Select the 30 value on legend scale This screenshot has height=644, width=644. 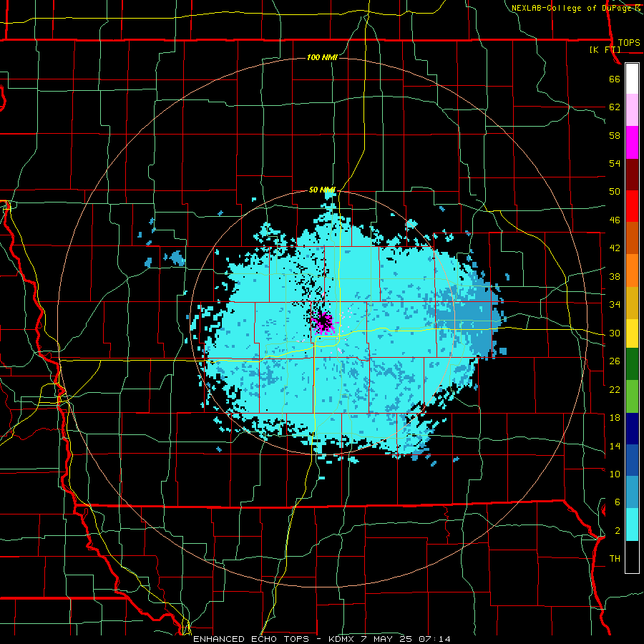click(x=615, y=333)
